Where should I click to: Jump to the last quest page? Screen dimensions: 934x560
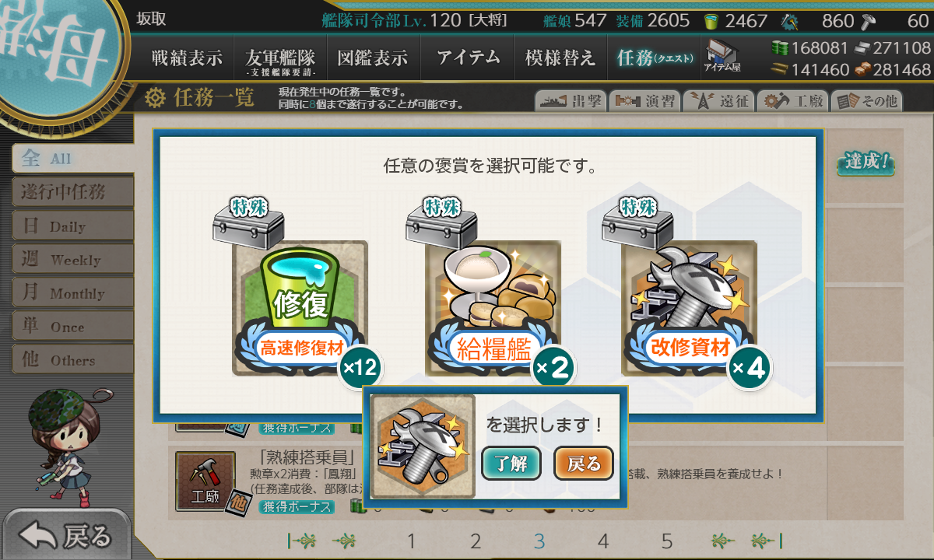point(767,541)
